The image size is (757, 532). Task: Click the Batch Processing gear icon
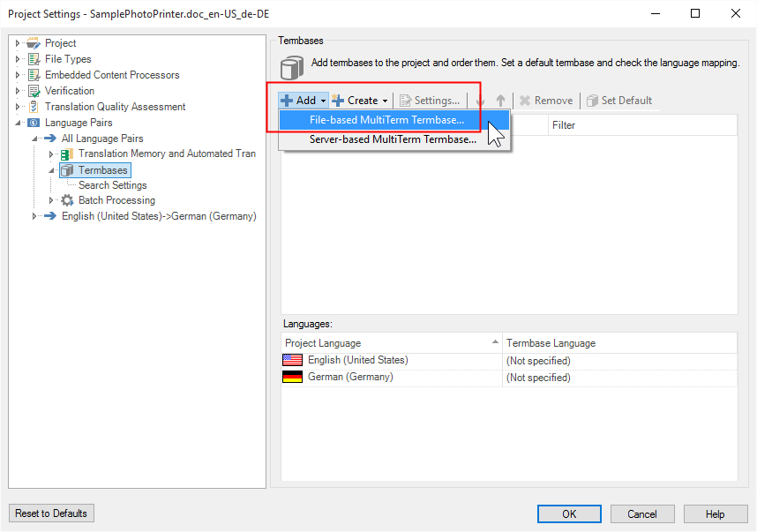click(x=67, y=200)
